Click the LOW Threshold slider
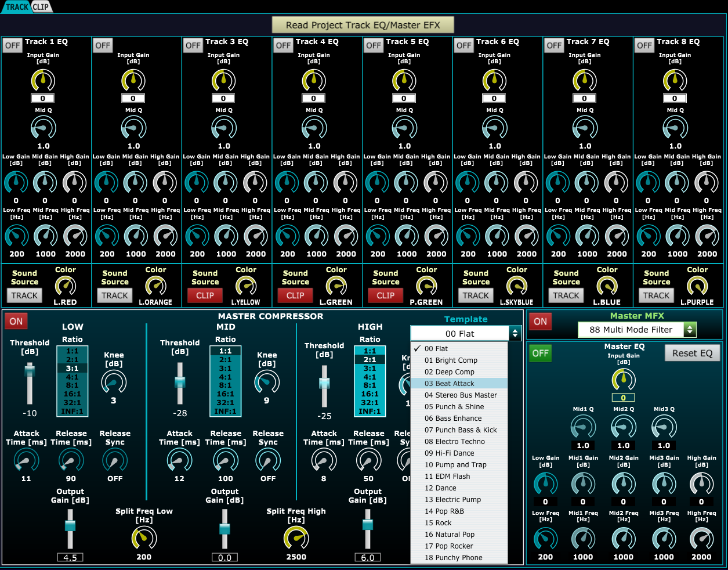 pos(30,383)
